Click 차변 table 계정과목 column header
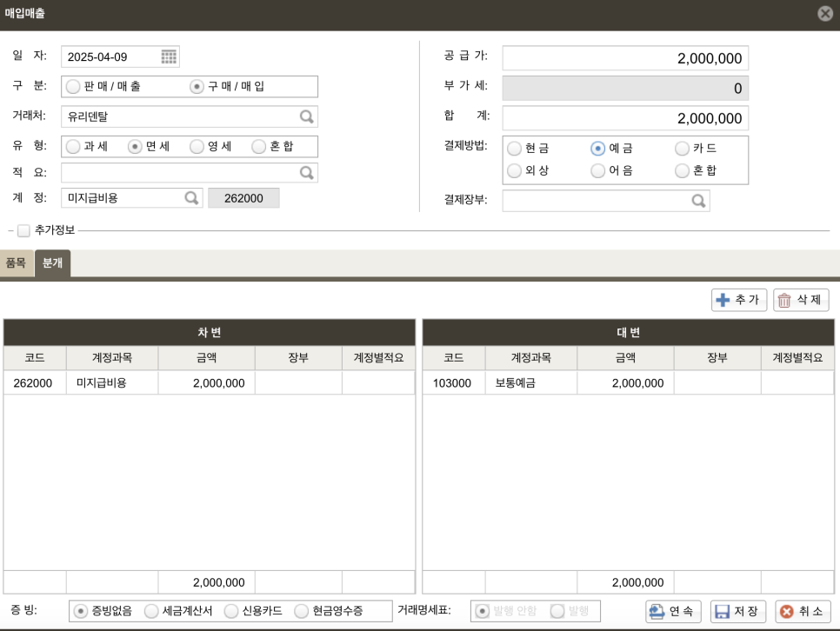Image resolution: width=840 pixels, height=631 pixels. point(112,358)
